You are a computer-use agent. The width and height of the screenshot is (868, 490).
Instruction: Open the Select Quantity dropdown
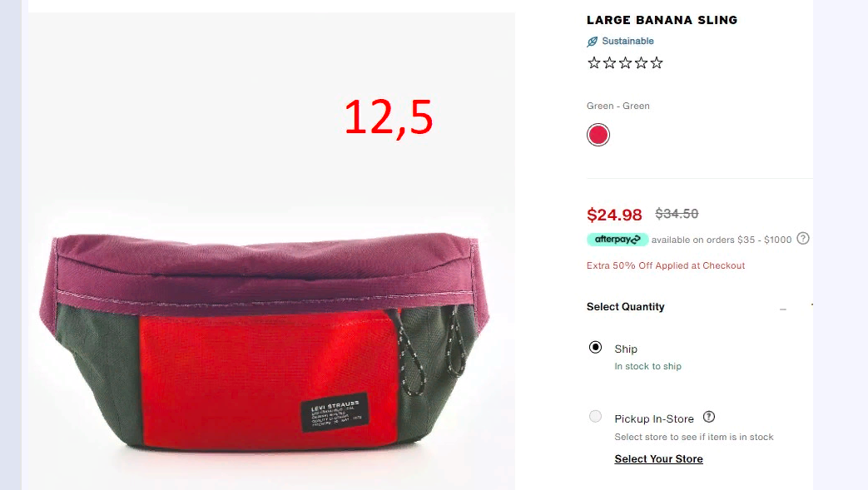(x=687, y=307)
